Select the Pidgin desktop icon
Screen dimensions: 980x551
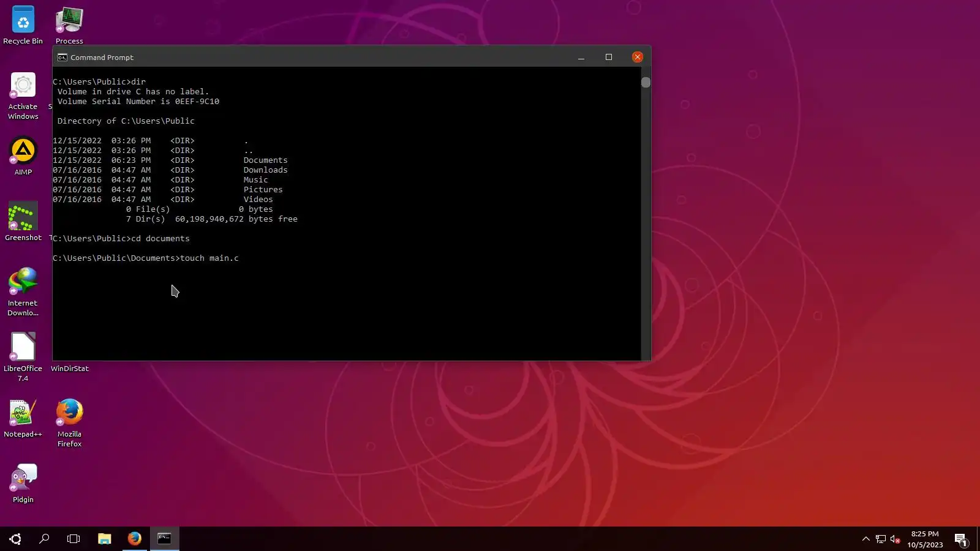[x=23, y=484]
